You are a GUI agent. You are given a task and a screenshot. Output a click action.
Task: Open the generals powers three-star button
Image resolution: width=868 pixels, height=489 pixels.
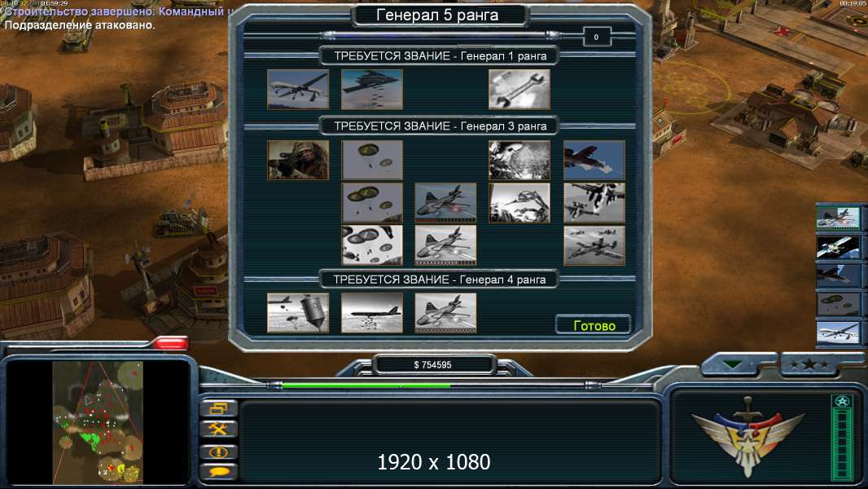point(809,364)
